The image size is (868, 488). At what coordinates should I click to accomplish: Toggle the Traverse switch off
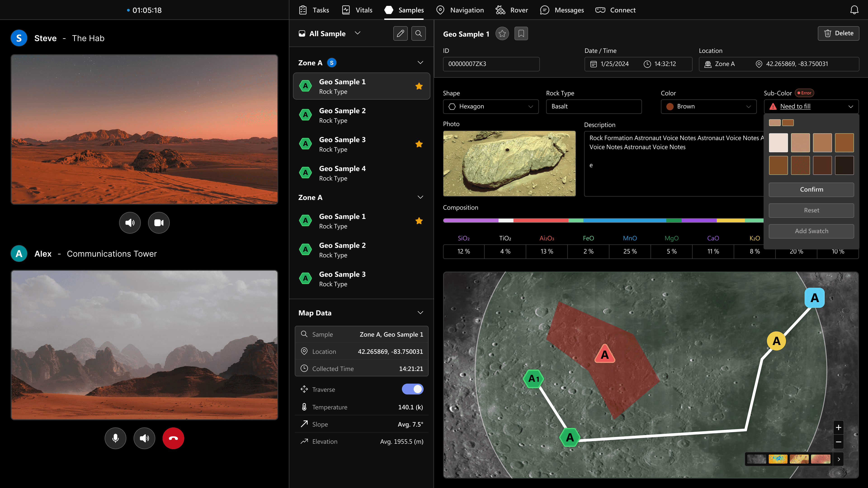pos(413,389)
